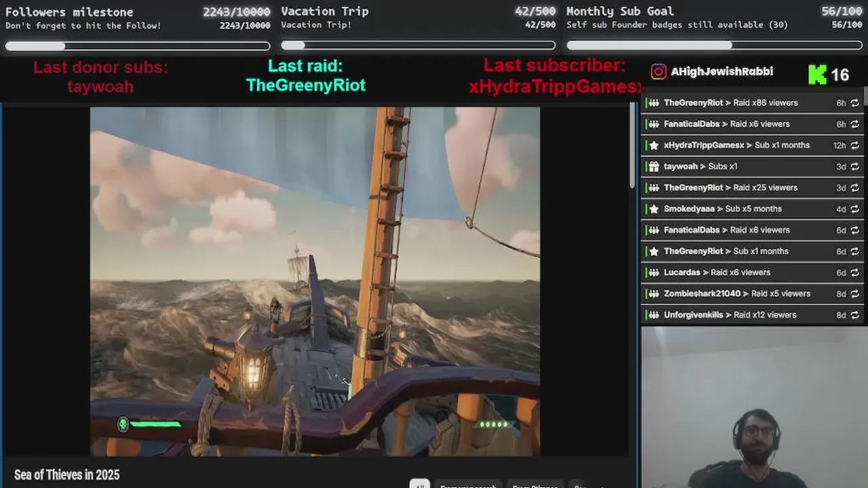Viewport: 868px width, 488px height.
Task: Click the raid icon beside Lucardas
Action: pyautogui.click(x=653, y=272)
